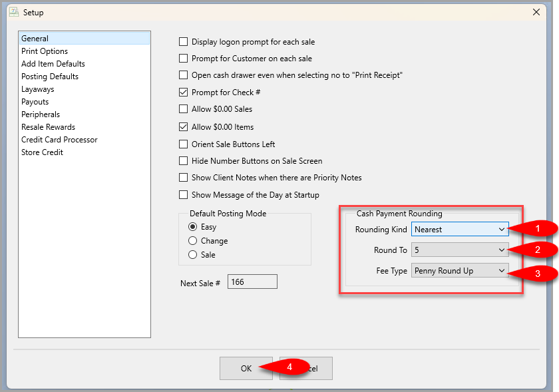Uncheck Allow $0.00 Items
559x392 pixels.
click(x=183, y=126)
